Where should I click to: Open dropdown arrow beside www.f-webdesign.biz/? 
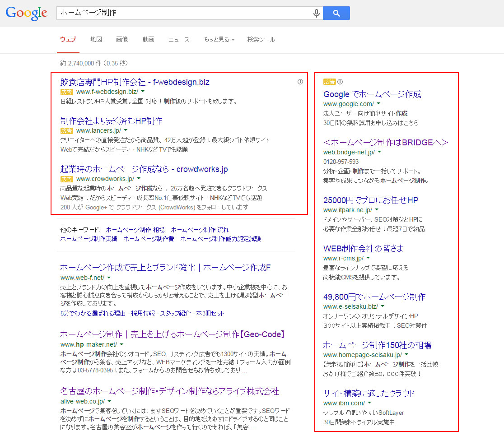(x=143, y=92)
